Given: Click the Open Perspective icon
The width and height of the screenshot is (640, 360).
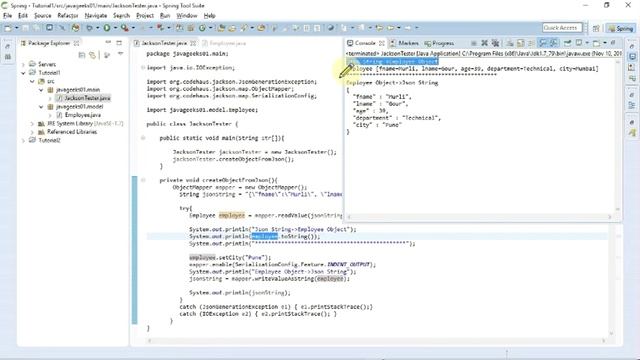Looking at the screenshot, I should click(596, 28).
